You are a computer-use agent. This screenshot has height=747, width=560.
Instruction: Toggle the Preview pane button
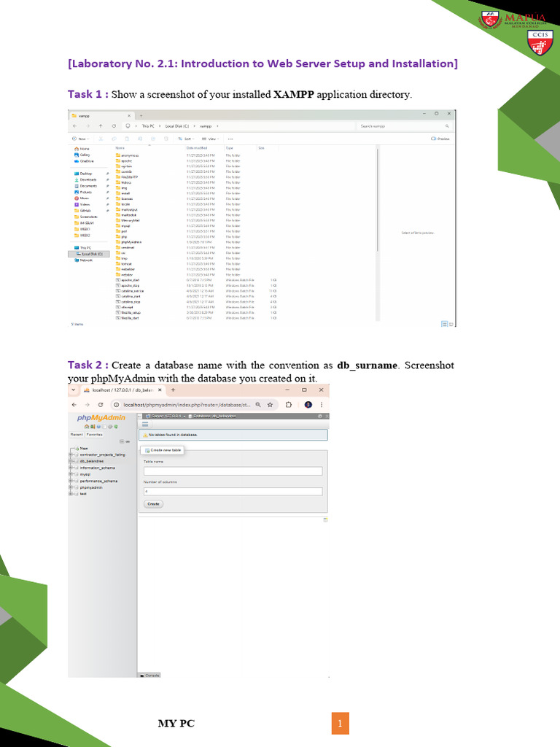click(440, 139)
